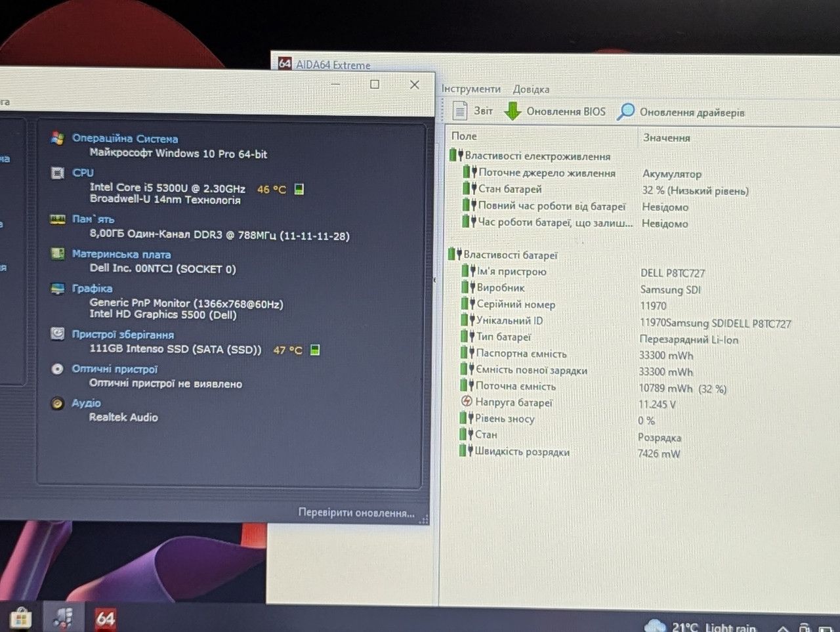Click the Перевірити оновлення... link in Speccy
Viewport: 840px width, 632px height.
click(356, 513)
